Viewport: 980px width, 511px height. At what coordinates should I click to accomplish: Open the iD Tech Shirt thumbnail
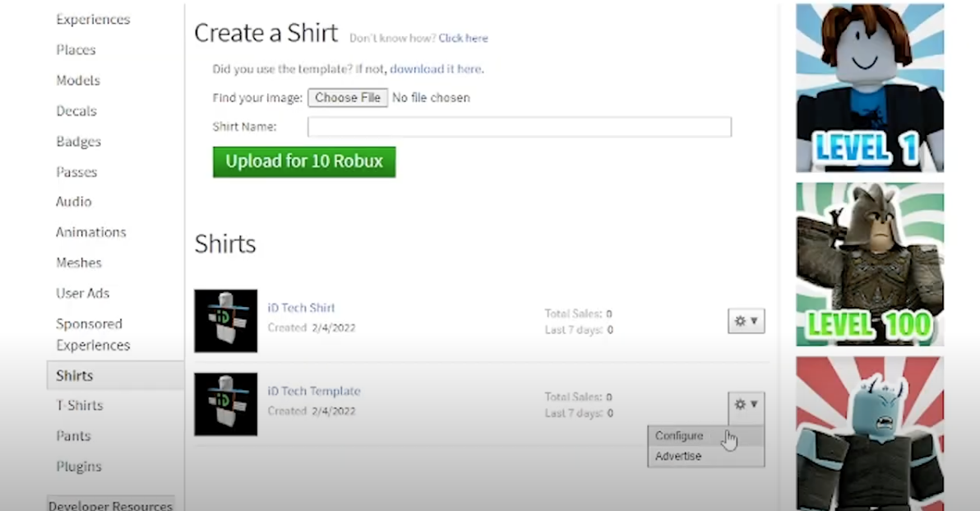point(225,321)
